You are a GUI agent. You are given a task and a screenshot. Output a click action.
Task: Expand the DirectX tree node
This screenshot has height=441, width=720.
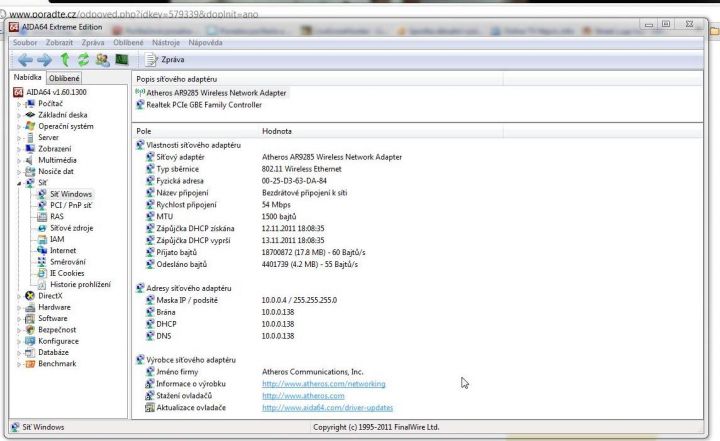click(x=19, y=296)
